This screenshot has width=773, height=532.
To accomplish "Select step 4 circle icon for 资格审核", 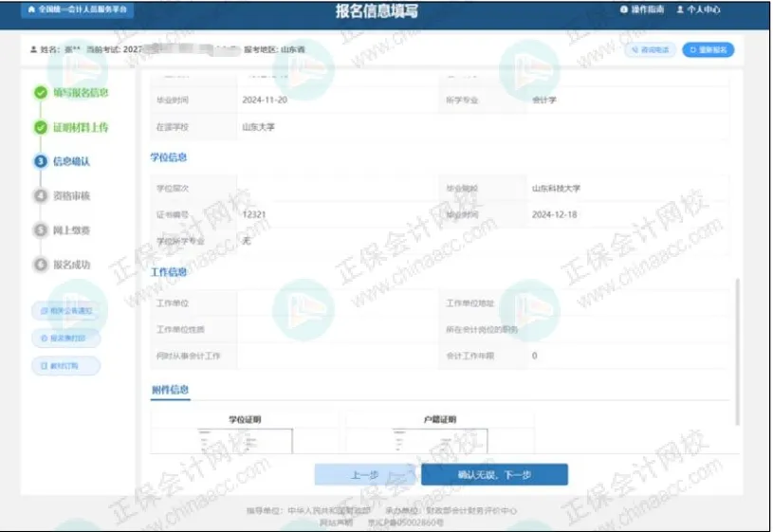I will click(x=41, y=195).
